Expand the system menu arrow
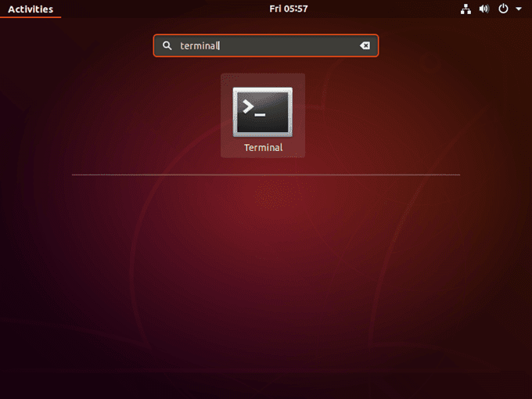The image size is (532, 399). [519, 9]
